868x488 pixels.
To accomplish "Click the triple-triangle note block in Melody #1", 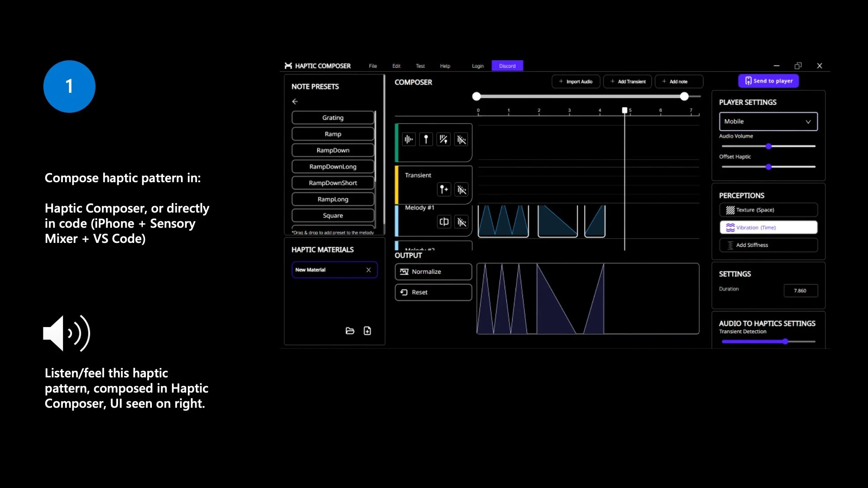I will point(503,221).
